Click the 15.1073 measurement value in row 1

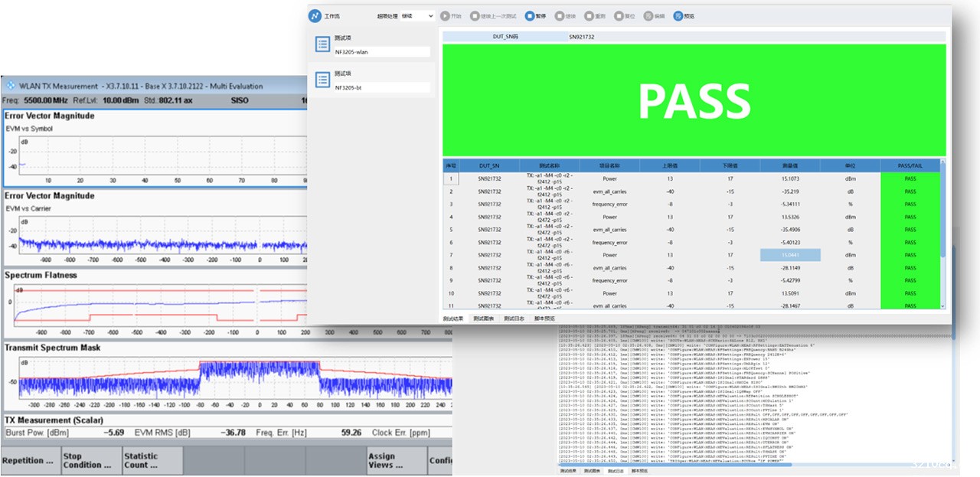click(789, 178)
